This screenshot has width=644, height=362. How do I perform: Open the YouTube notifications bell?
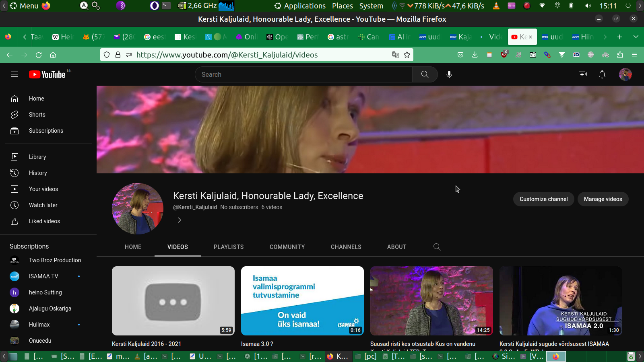tap(602, 74)
